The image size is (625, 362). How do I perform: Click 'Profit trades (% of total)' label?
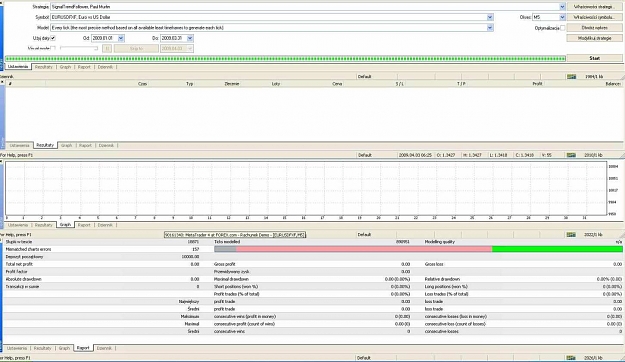click(x=236, y=294)
